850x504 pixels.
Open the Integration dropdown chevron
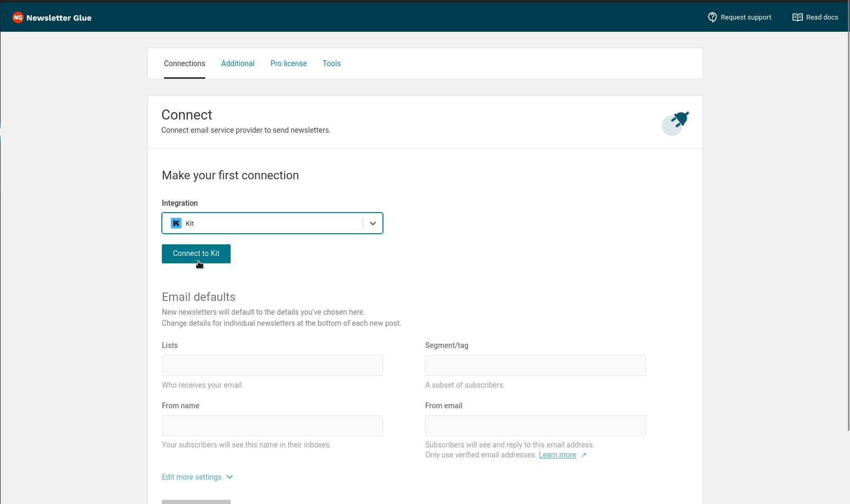pyautogui.click(x=373, y=223)
